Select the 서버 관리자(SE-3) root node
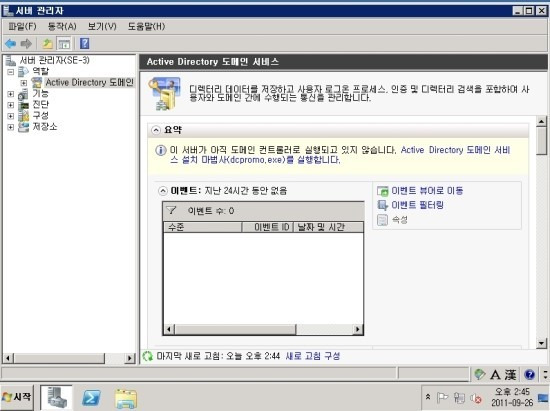 54,60
